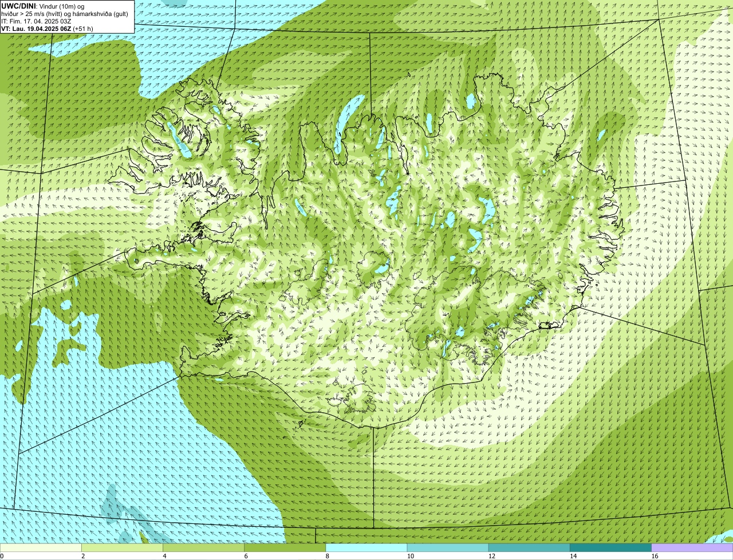Click the 'IT: Fim. 17. 04. 2025 03Z' line
This screenshot has width=733, height=560.
pos(36,21)
